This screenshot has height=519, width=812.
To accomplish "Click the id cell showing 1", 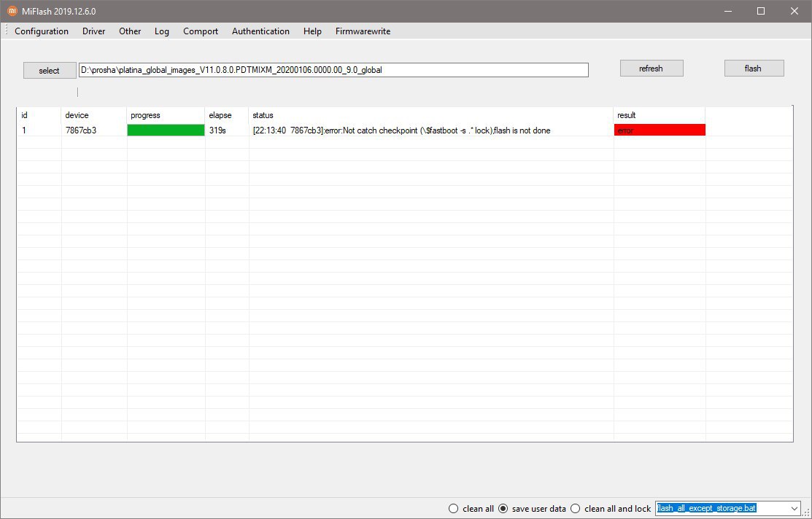I will point(39,130).
